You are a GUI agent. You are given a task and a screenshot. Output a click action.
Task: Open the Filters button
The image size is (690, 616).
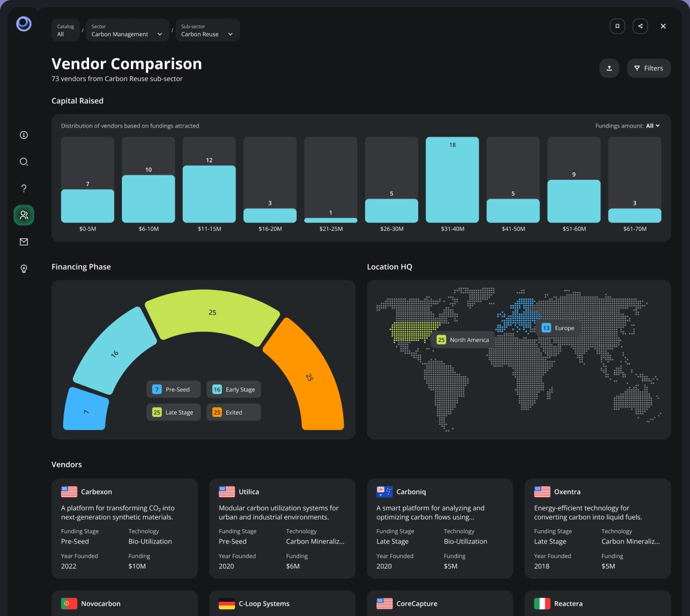click(649, 68)
